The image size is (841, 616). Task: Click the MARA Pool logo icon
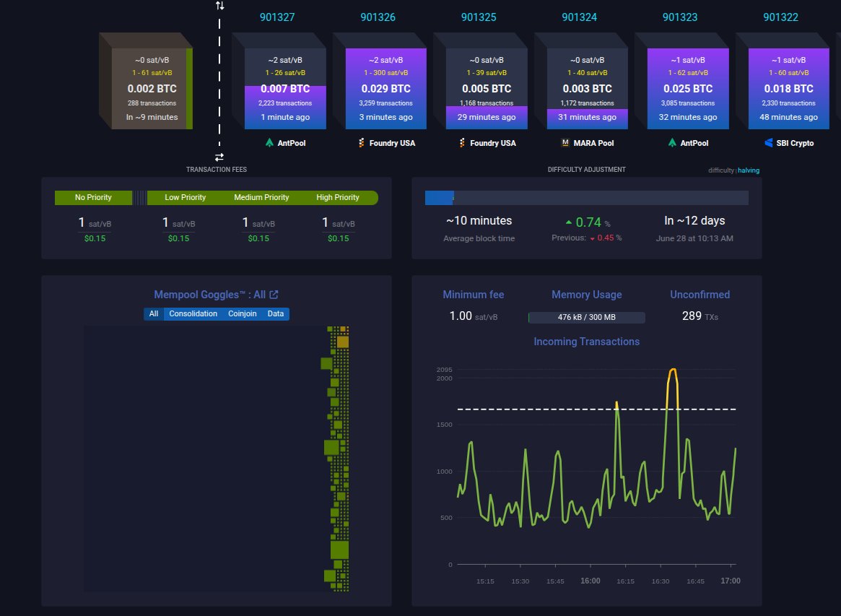pyautogui.click(x=565, y=143)
